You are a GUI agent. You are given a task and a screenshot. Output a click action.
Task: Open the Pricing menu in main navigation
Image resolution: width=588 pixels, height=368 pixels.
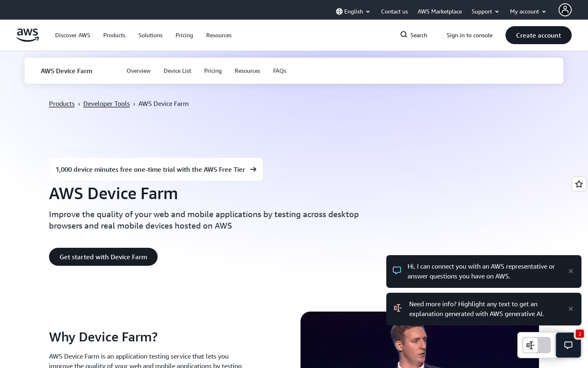(x=184, y=35)
